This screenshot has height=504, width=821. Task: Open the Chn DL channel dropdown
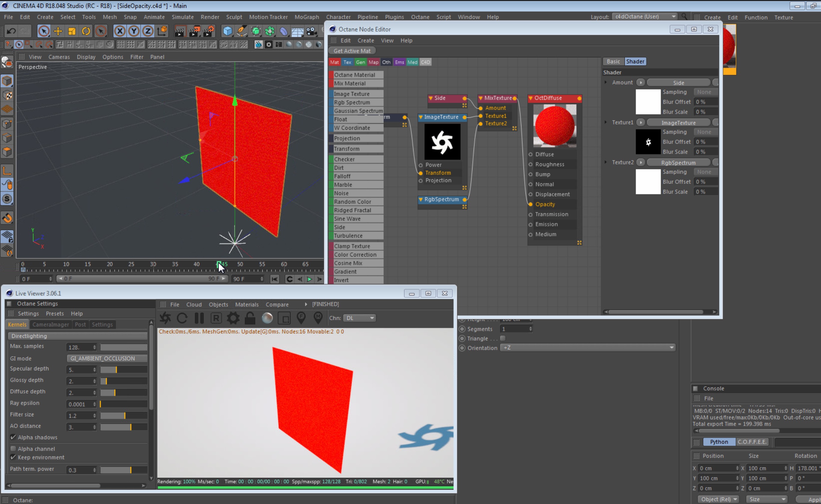click(x=360, y=318)
